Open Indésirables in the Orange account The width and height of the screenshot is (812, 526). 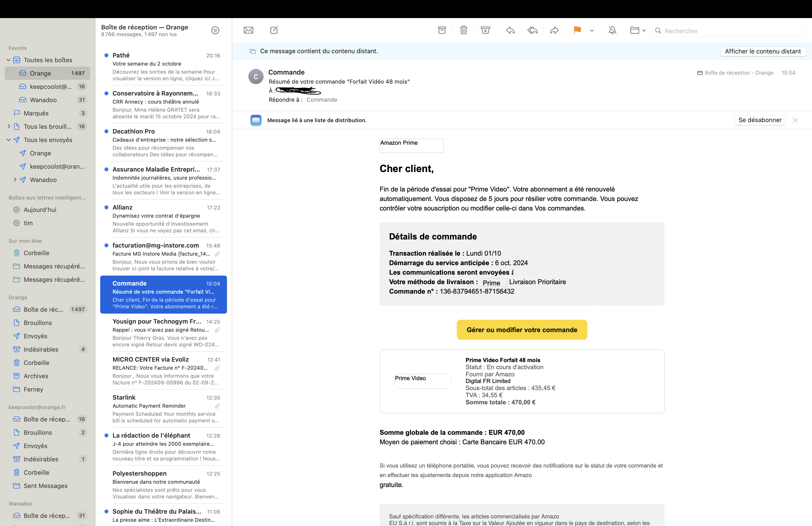47,349
